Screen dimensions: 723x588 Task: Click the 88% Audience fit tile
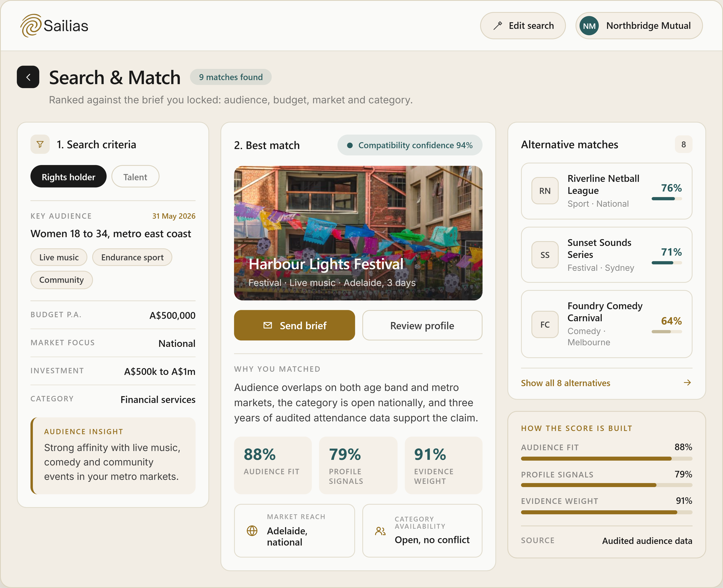(273, 465)
